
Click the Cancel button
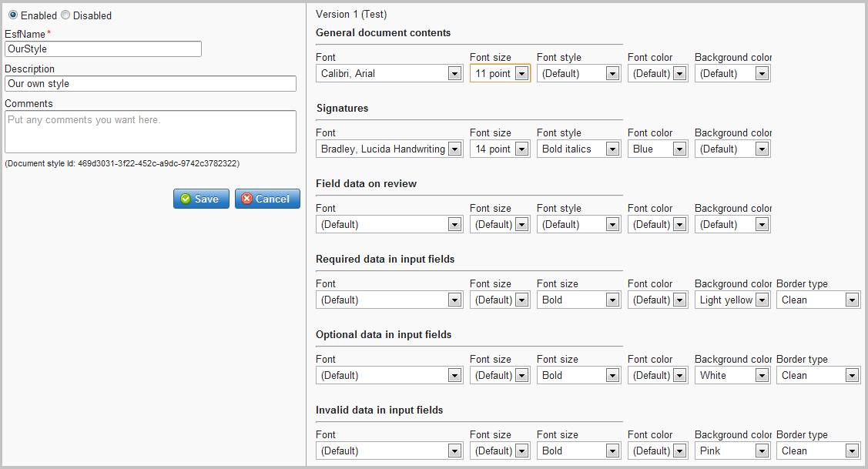[x=267, y=199]
